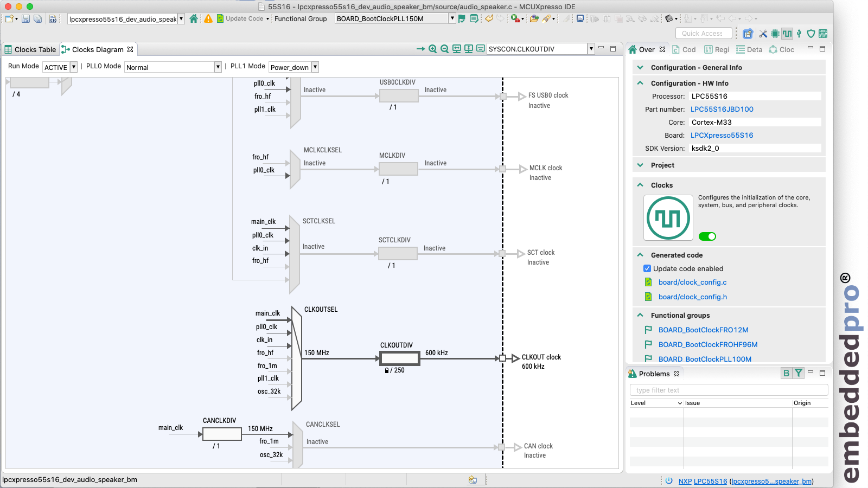Screen dimensions: 868x488
Task: Click the green home icon in toolbar
Action: click(194, 18)
